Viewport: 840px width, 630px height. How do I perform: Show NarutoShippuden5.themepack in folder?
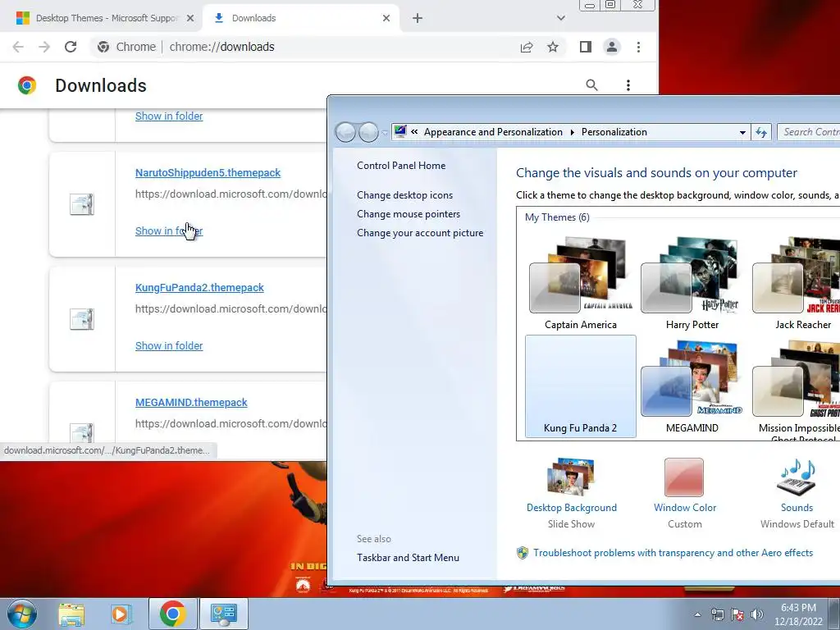click(x=169, y=231)
